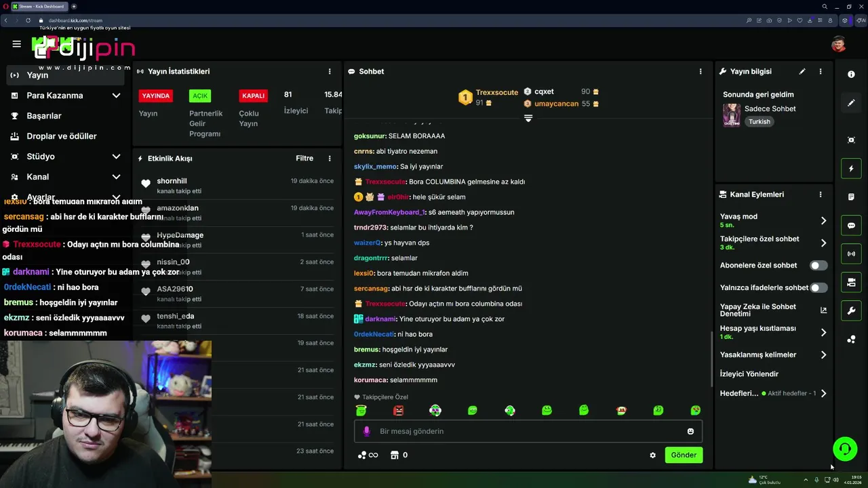Open Hesap yaşı kısıtlaması chevron
Viewport: 868px width, 488px height.
pos(823,332)
